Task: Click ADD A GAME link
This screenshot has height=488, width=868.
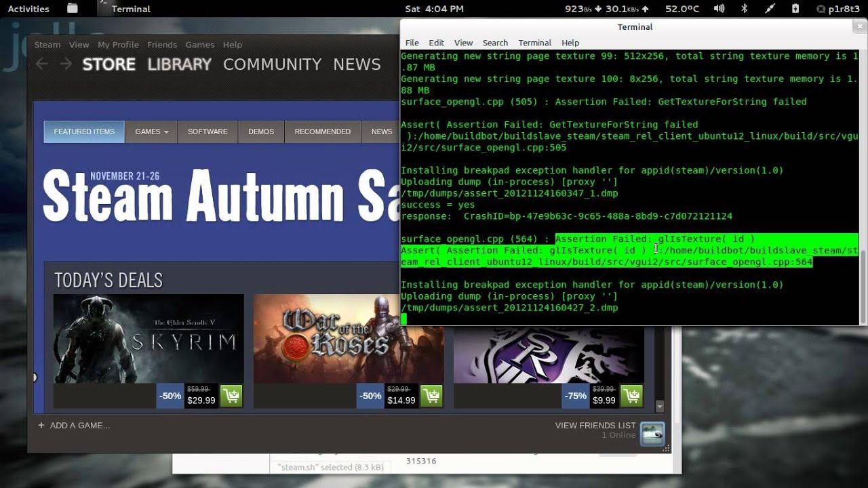Action: (x=80, y=425)
